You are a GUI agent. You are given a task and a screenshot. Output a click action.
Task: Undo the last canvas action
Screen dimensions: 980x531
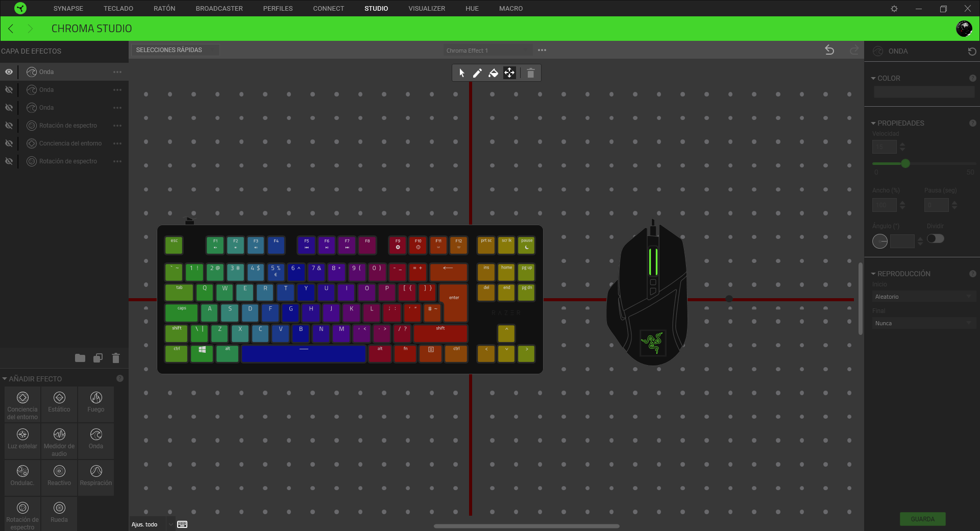point(829,50)
